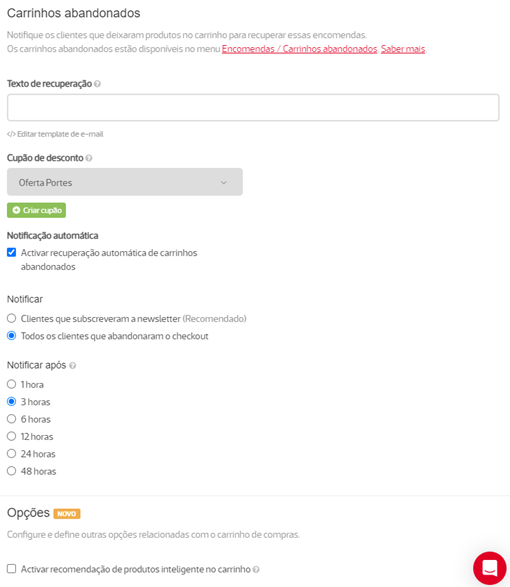Click help icon beside Cupão de desconto

click(89, 158)
